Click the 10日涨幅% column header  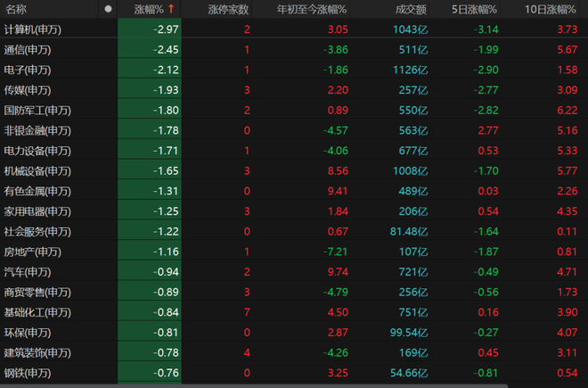pyautogui.click(x=551, y=9)
